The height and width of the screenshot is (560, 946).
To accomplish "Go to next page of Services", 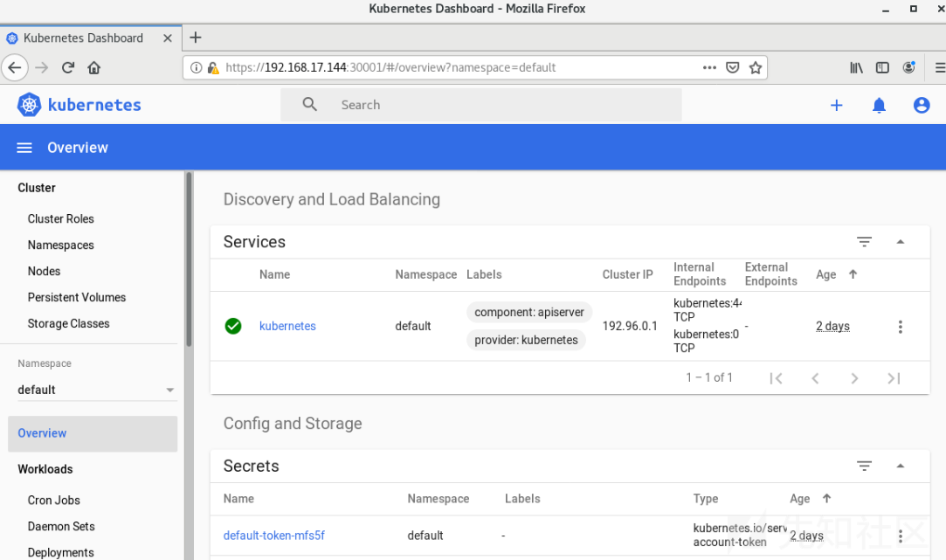I will click(854, 378).
